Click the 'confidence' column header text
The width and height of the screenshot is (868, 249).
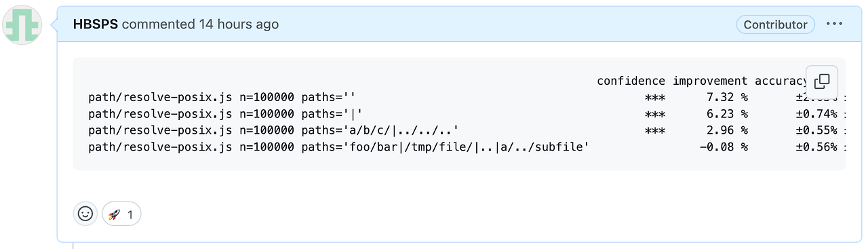pos(631,81)
